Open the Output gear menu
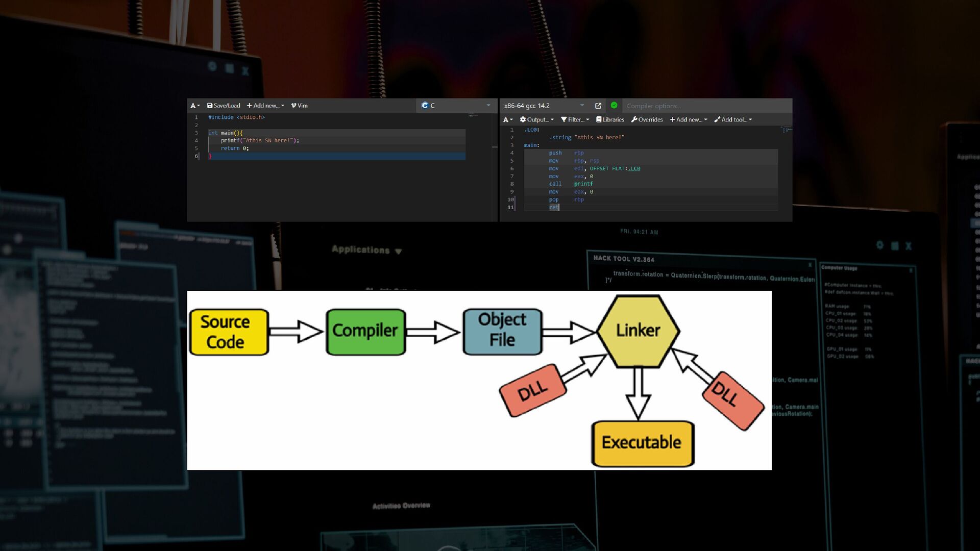 (x=536, y=119)
